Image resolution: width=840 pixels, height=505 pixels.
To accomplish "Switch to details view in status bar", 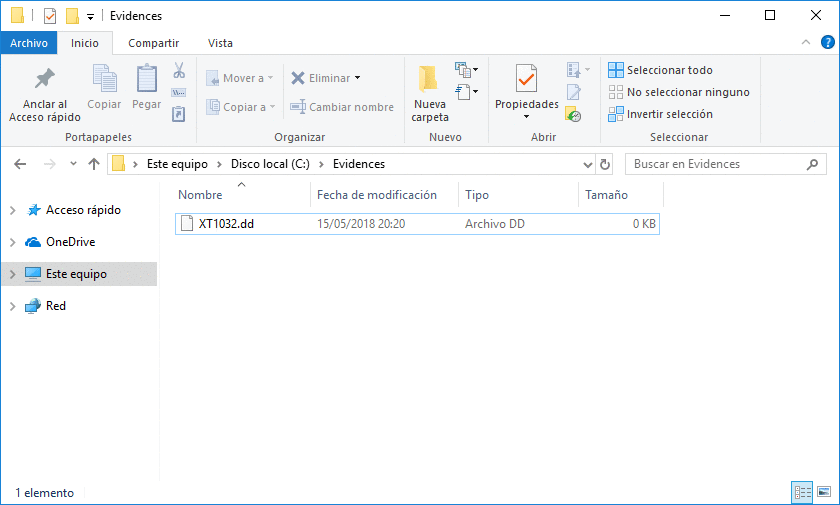I will [x=802, y=492].
